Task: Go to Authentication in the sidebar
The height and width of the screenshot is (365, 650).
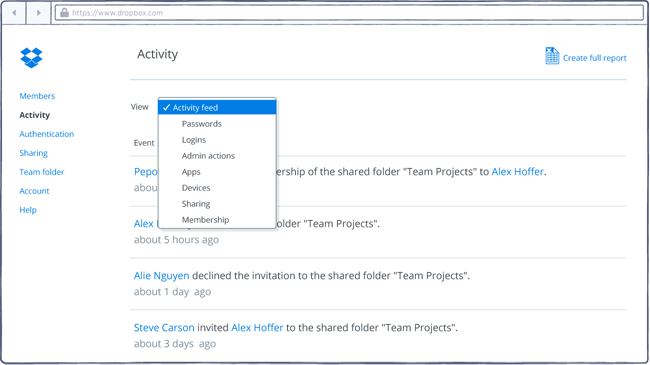Action: (46, 134)
